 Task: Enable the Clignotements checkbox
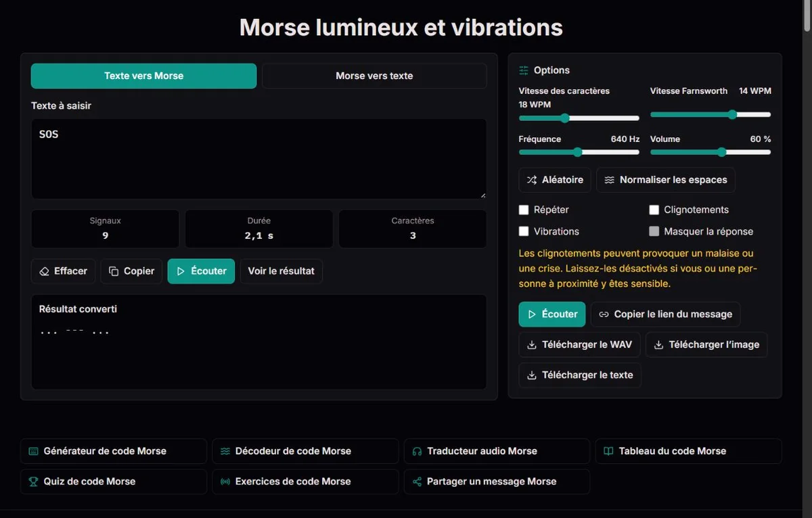pyautogui.click(x=654, y=210)
